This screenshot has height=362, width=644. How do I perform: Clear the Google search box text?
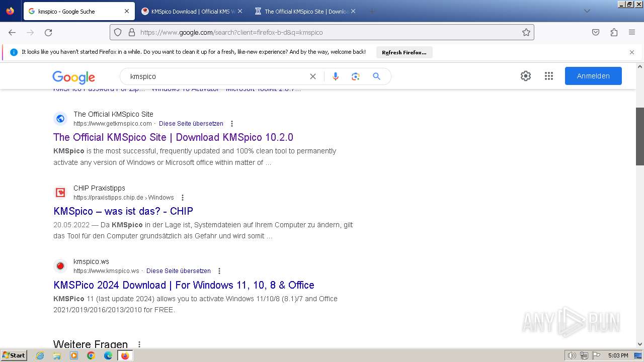point(313,76)
